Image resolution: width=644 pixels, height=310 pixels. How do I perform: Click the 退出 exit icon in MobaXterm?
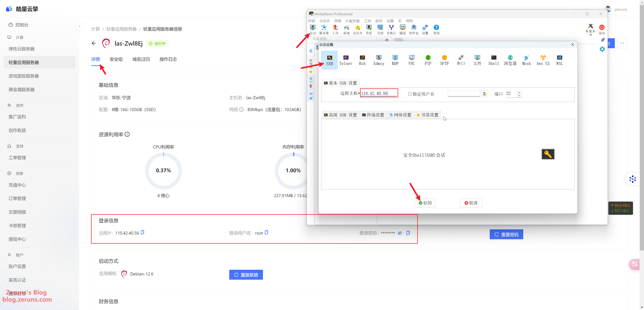pos(602,30)
